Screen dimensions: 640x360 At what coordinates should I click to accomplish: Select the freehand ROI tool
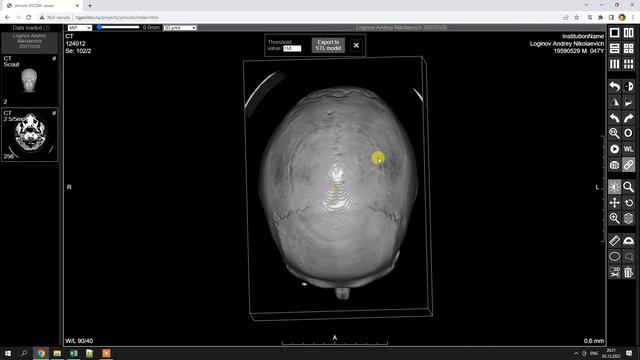(x=629, y=256)
